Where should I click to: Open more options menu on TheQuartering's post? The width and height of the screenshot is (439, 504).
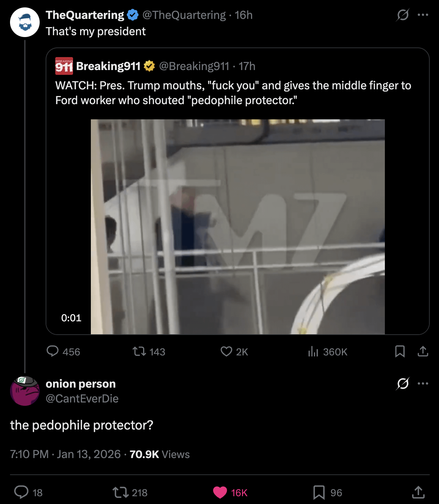[423, 15]
